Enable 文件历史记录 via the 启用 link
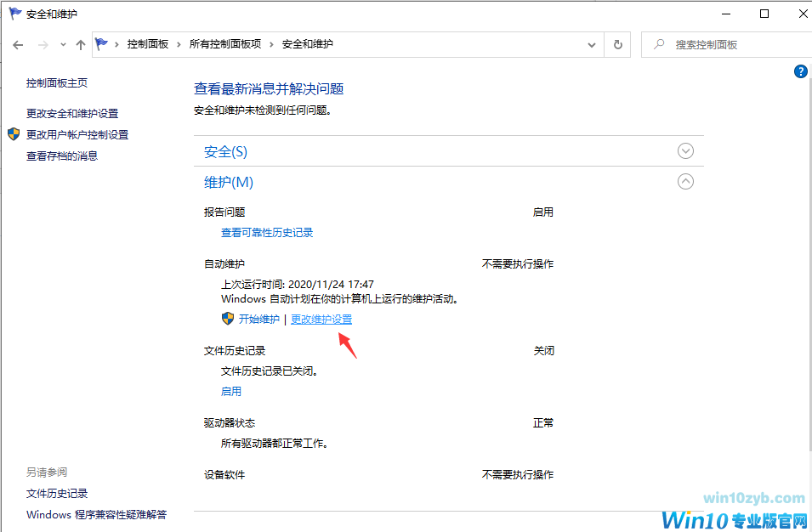Screen dimensions: 812x532 pos(230,391)
